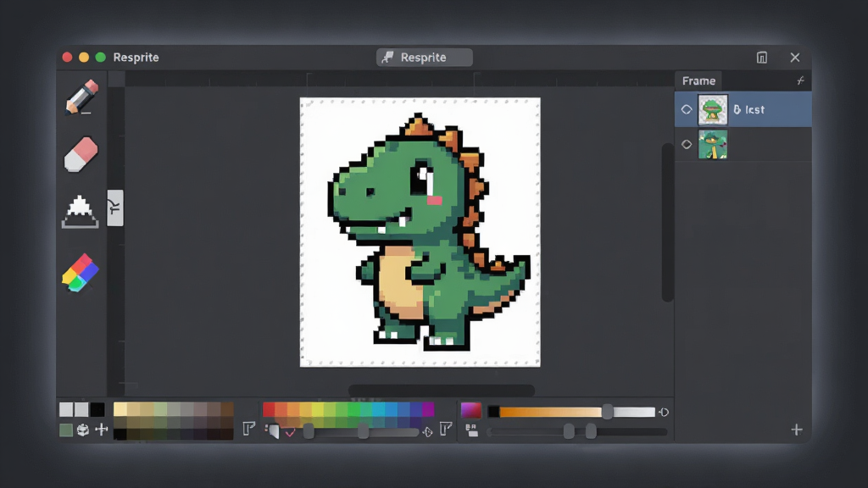Toggle visibility of the second frame layer
Viewport: 868px width, 488px height.
(x=687, y=144)
